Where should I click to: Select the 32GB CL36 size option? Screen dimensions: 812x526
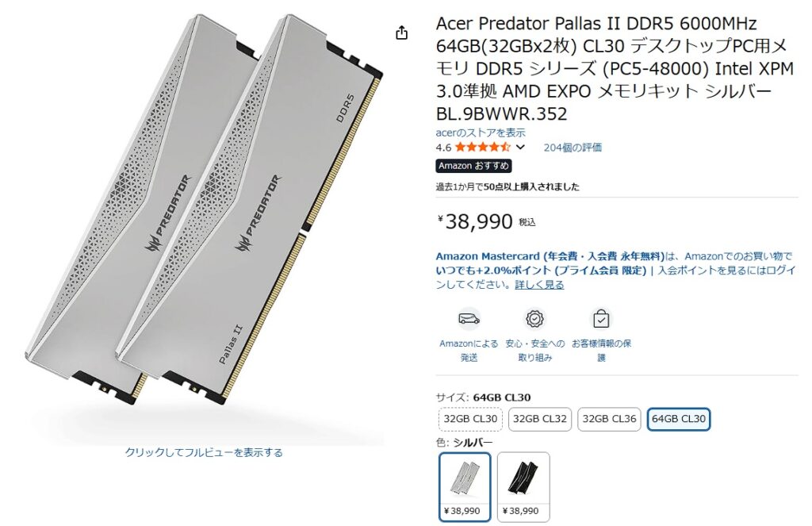pyautogui.click(x=609, y=419)
